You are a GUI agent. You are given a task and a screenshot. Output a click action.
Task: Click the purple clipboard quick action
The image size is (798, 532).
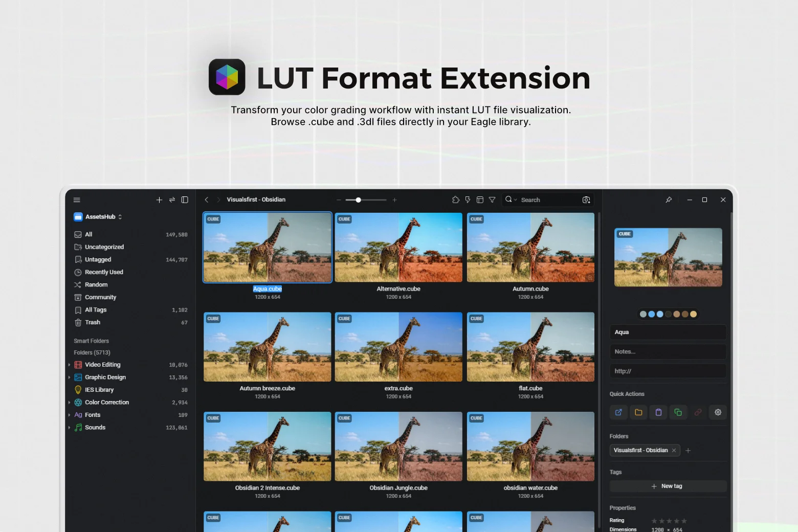pos(658,412)
